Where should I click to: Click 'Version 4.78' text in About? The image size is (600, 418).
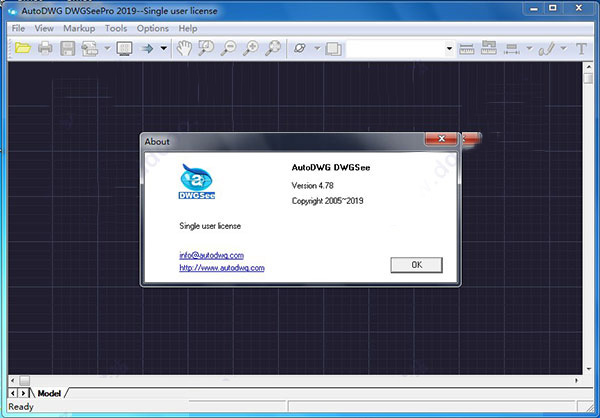pos(312,186)
